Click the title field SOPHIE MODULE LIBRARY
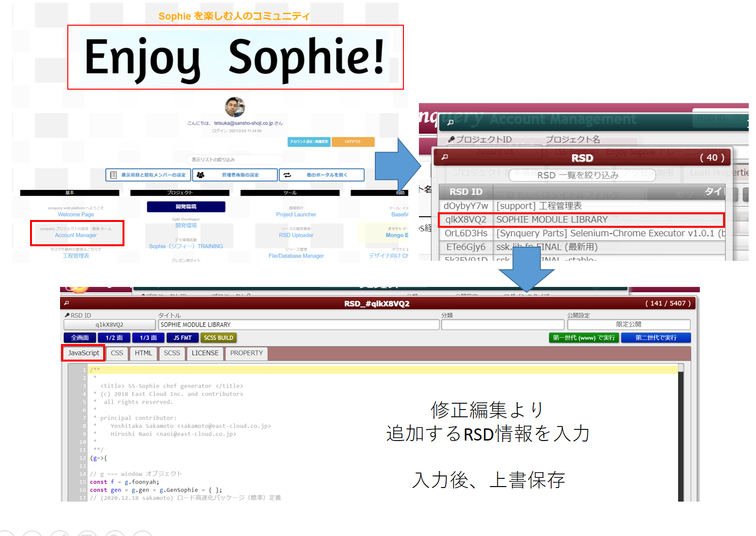Screen dimensions: 756x536 click(x=299, y=325)
